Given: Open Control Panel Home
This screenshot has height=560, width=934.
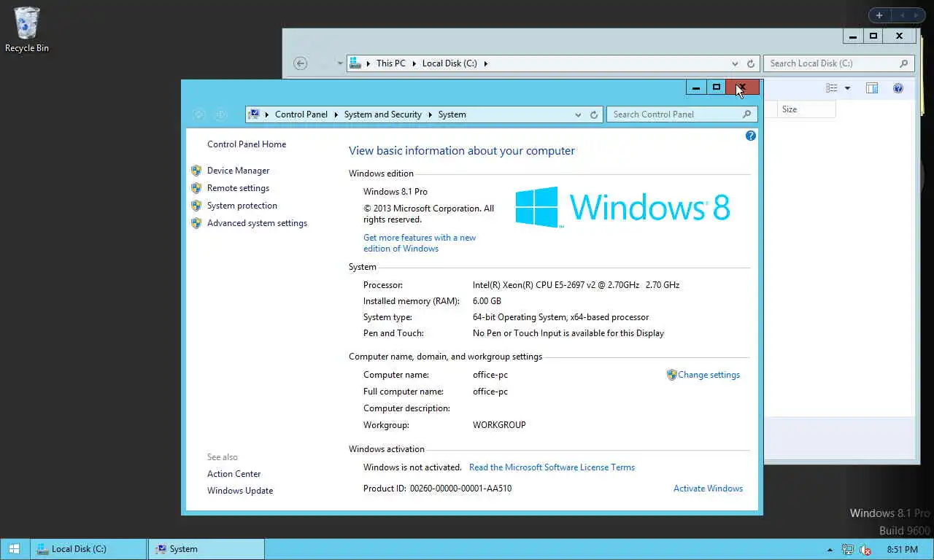Looking at the screenshot, I should pyautogui.click(x=247, y=144).
